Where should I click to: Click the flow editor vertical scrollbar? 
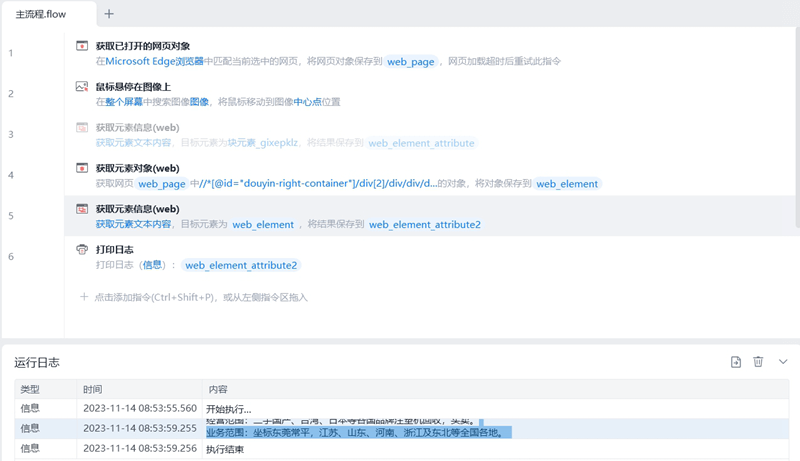coord(797,127)
